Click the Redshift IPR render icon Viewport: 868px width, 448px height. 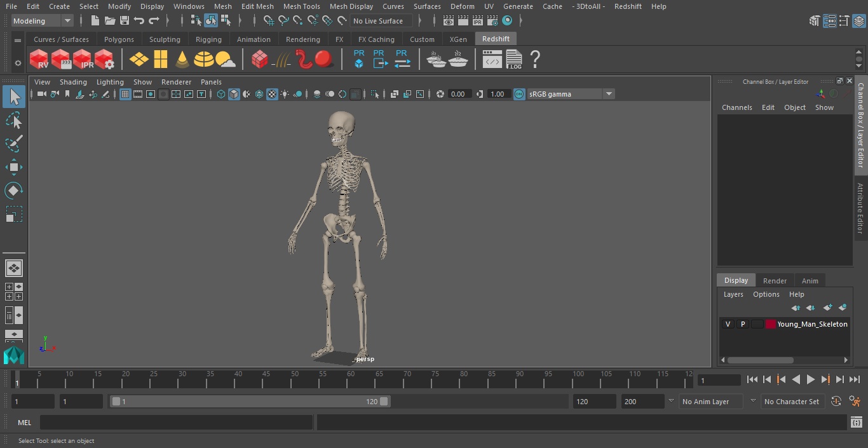(83, 60)
